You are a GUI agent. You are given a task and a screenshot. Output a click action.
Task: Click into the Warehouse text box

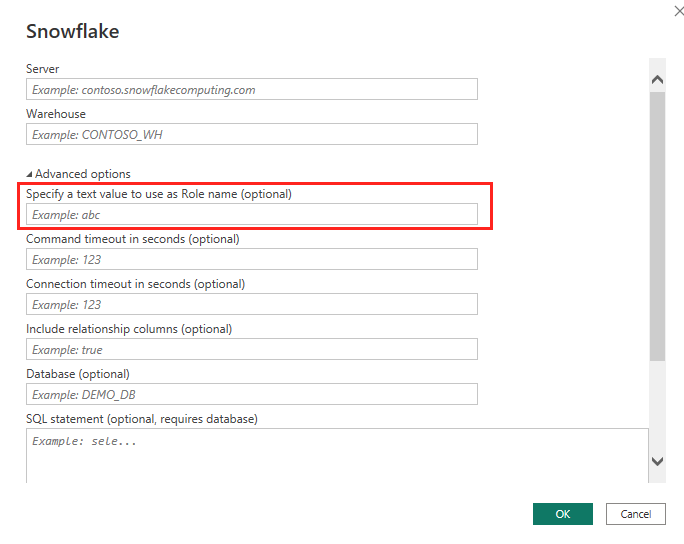(252, 135)
